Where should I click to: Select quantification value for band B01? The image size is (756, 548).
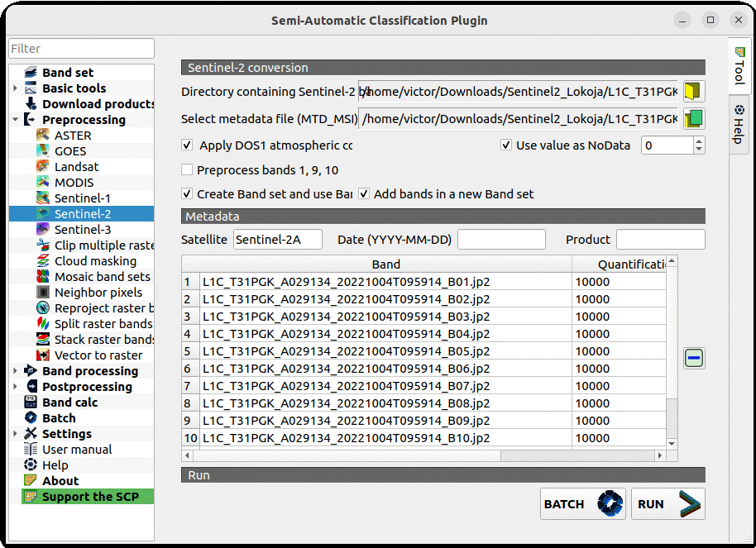click(619, 282)
